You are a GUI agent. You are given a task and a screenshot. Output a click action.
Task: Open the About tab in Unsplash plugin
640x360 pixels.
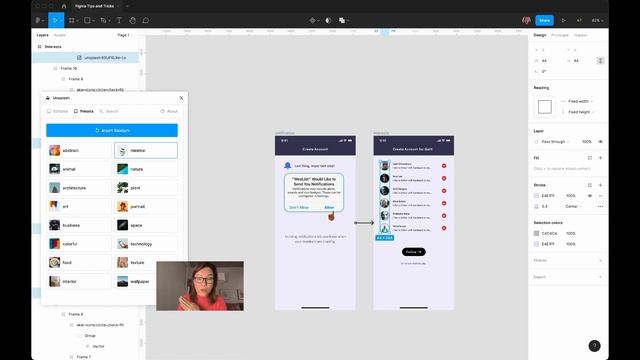pos(169,111)
